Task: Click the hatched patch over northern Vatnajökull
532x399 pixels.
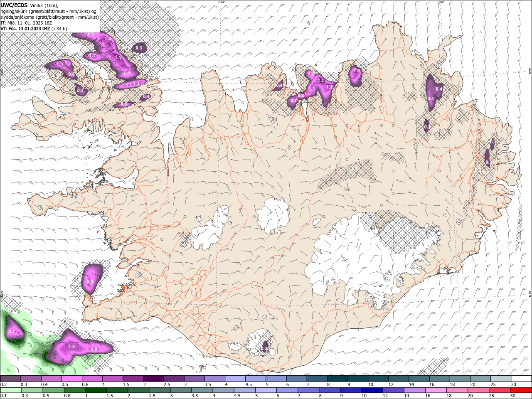Action: click(x=393, y=233)
